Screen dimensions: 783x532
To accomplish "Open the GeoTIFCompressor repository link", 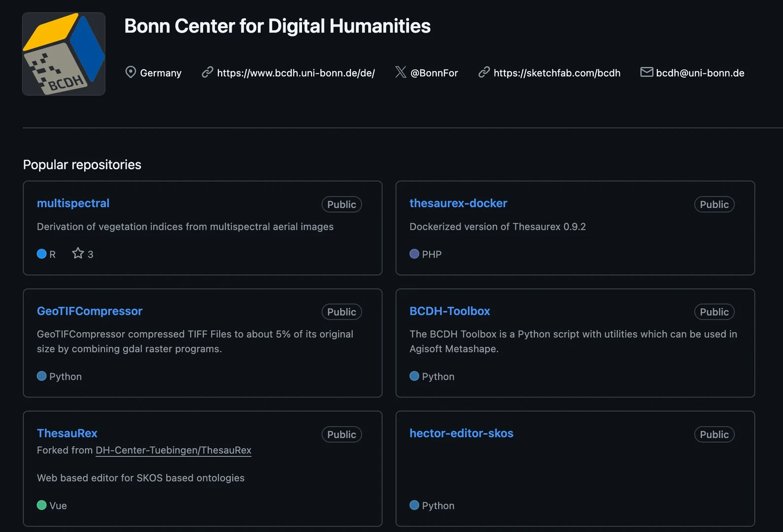I will pos(90,311).
